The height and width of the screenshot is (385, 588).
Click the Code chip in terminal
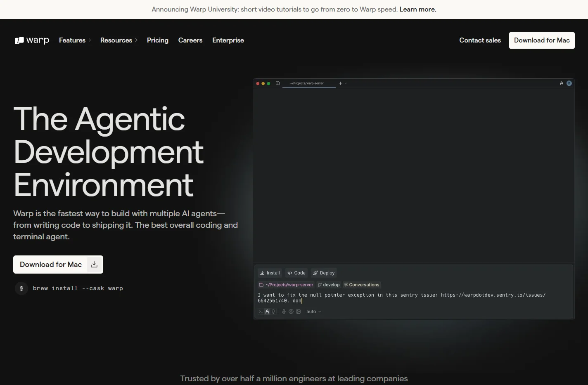296,273
